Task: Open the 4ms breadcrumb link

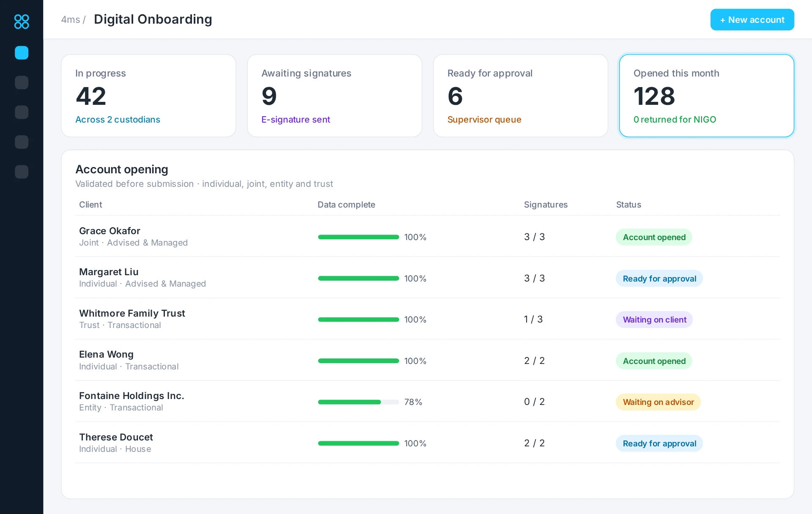Action: click(71, 19)
